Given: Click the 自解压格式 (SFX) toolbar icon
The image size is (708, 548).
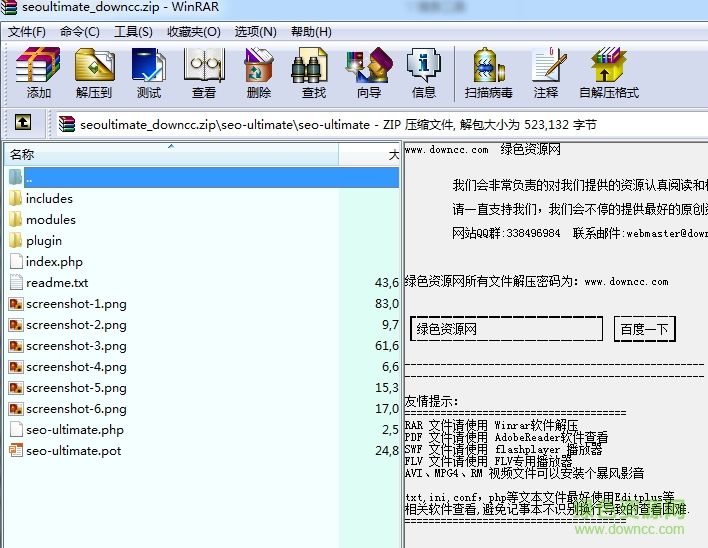Looking at the screenshot, I should 608,65.
